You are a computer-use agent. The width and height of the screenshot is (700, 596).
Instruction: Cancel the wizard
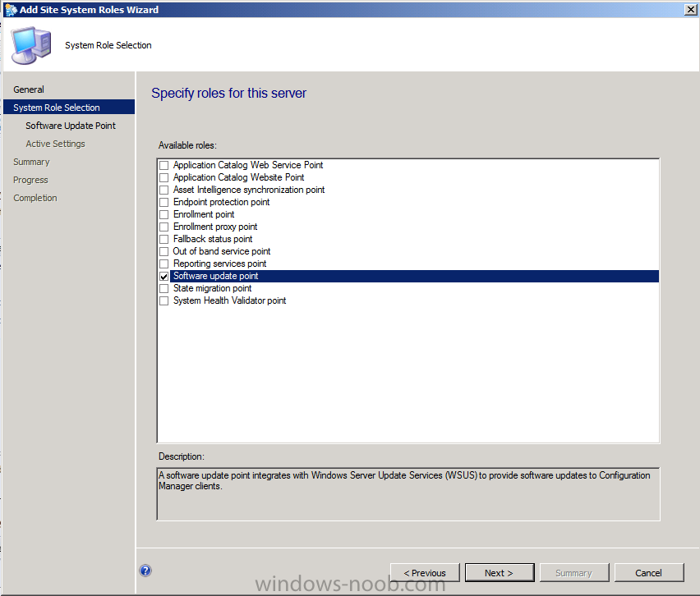click(x=649, y=572)
